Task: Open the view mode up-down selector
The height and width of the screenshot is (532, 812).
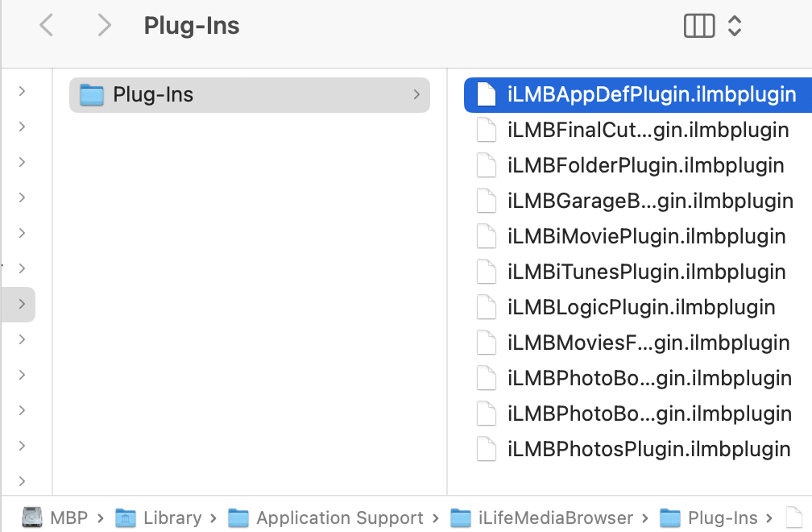Action: click(x=735, y=25)
